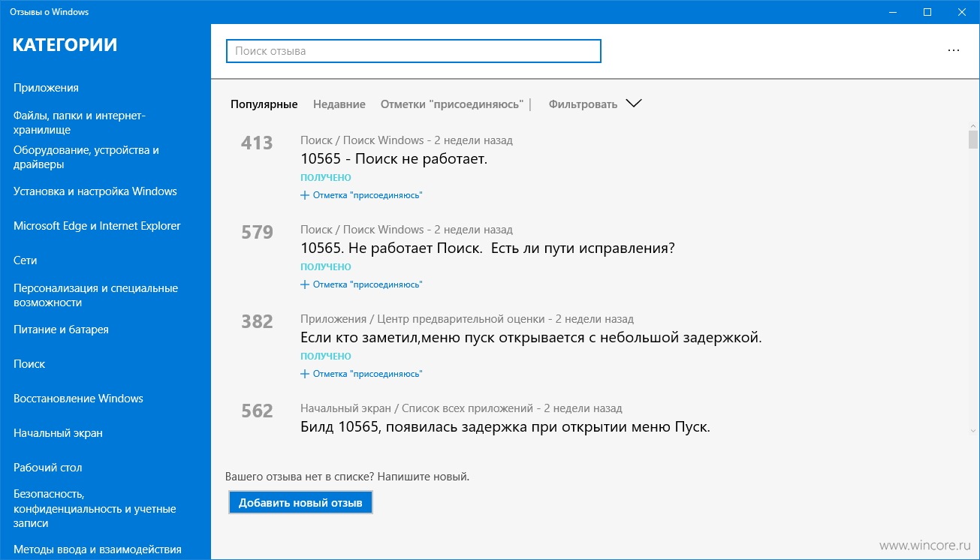
Task: Select the Питание и батарея category
Action: (61, 330)
